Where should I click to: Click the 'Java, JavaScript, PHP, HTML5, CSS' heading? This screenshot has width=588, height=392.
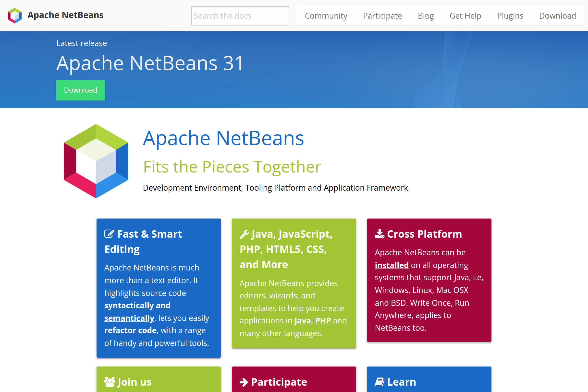point(286,249)
